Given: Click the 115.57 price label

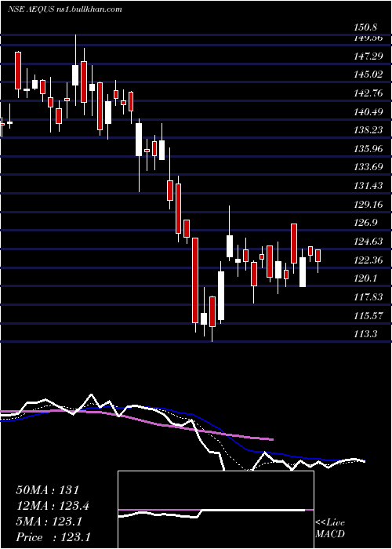Looking at the screenshot, I should [x=368, y=316].
